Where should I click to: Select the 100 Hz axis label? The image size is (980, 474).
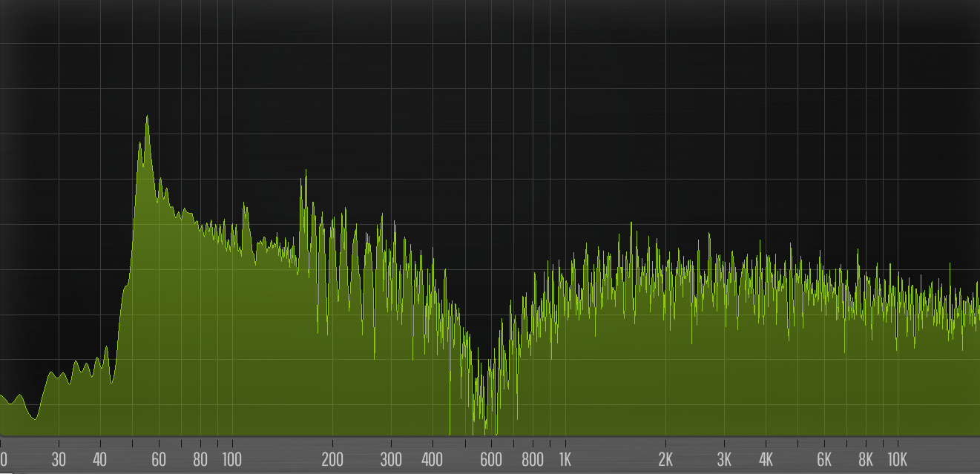(232, 459)
